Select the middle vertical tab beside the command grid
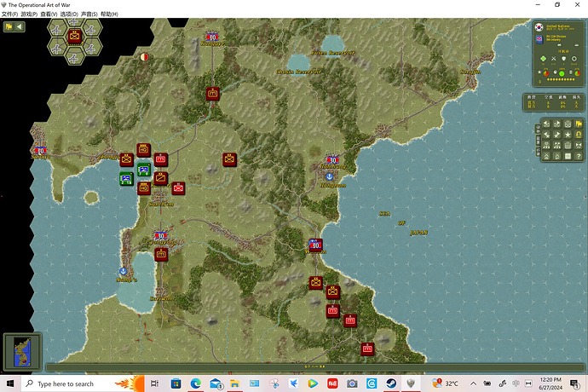Viewport: 588px width, 392px height. [538, 141]
